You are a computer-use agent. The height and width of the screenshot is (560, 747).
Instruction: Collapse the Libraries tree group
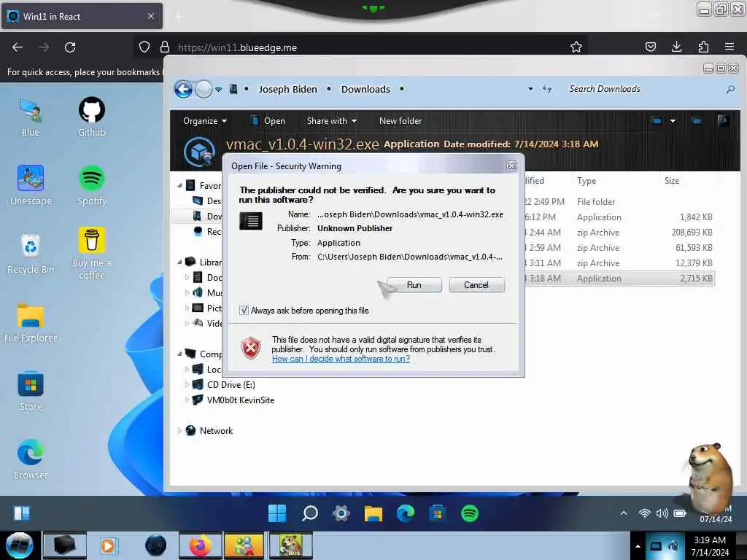pyautogui.click(x=179, y=262)
